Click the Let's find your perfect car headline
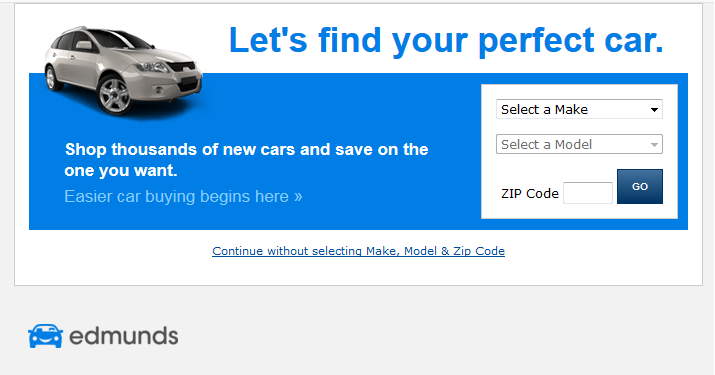 [x=446, y=40]
